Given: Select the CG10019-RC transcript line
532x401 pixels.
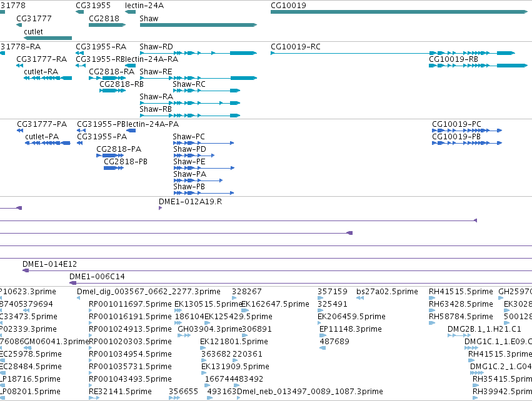Looking at the screenshot, I should point(393,53).
